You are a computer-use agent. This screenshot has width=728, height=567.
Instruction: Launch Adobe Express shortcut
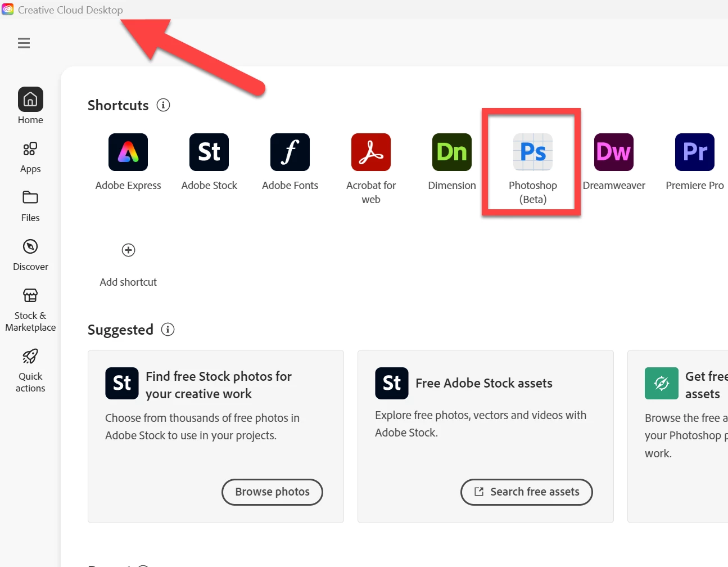pyautogui.click(x=128, y=162)
